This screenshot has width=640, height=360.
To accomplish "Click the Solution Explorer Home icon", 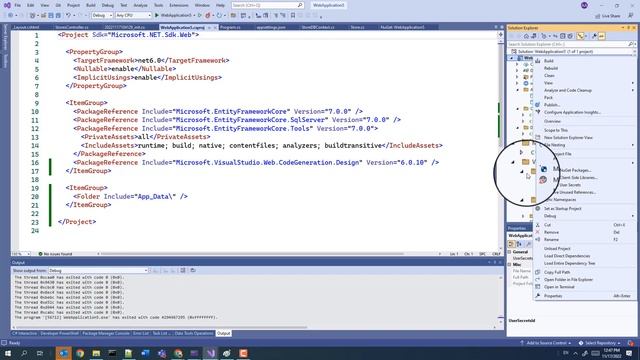I will tap(526, 36).
